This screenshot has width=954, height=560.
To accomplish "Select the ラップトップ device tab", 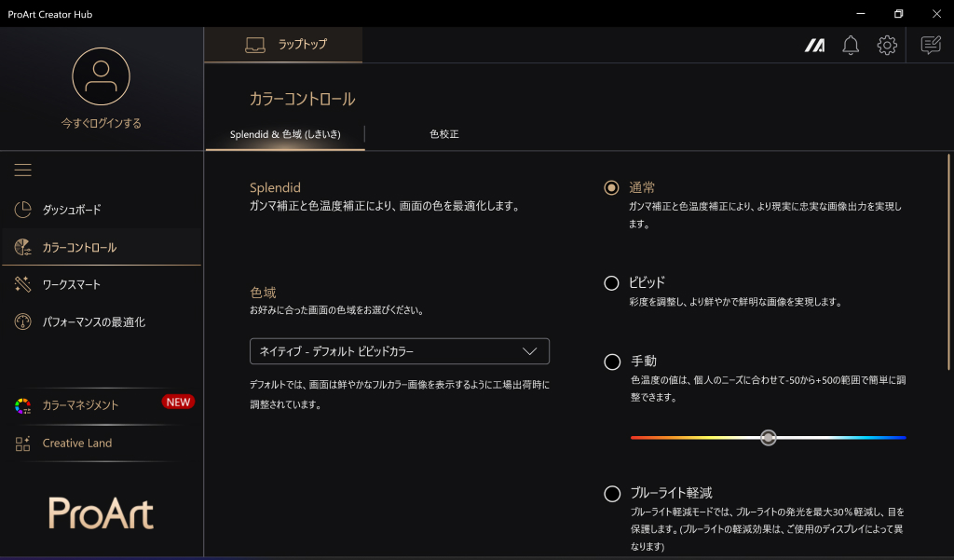I will [x=283, y=45].
